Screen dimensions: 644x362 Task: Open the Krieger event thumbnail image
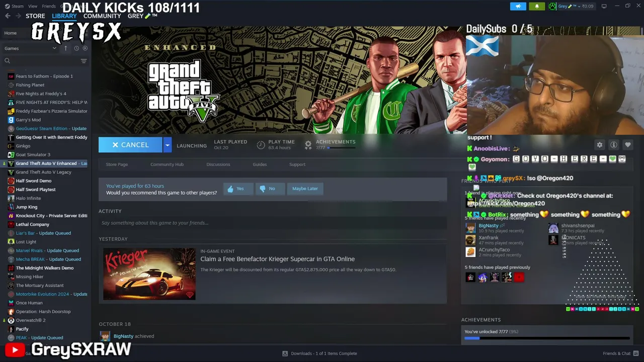click(149, 274)
